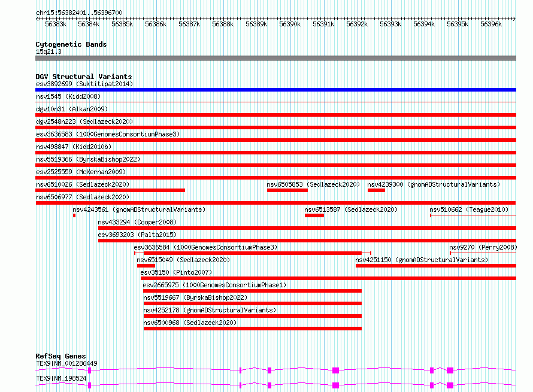Open esv2665975 (1000GenomesConsortiumPhase1) label

pos(214,285)
